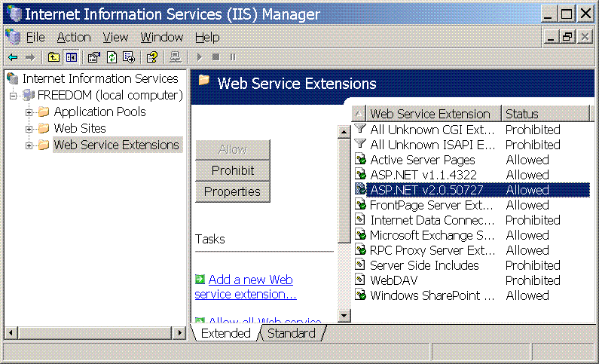Click the tree pane scroll right arrow
Image resolution: width=599 pixels, height=364 pixels.
click(179, 332)
